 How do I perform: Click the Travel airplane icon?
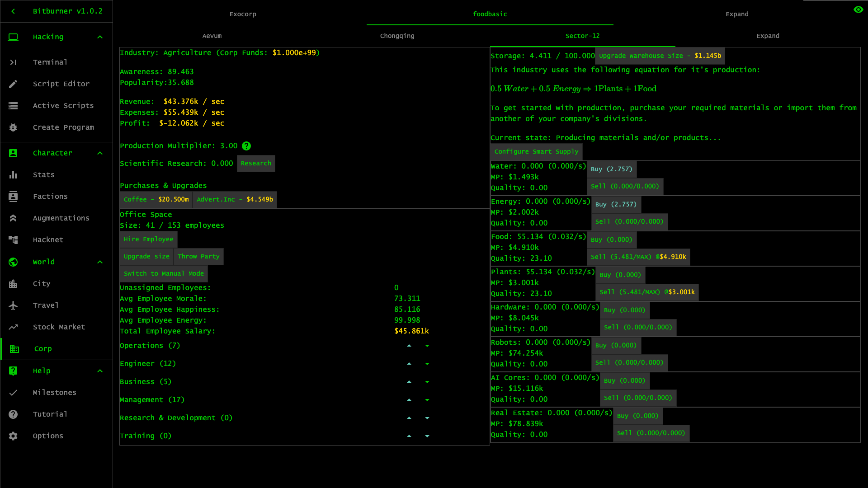pyautogui.click(x=13, y=305)
